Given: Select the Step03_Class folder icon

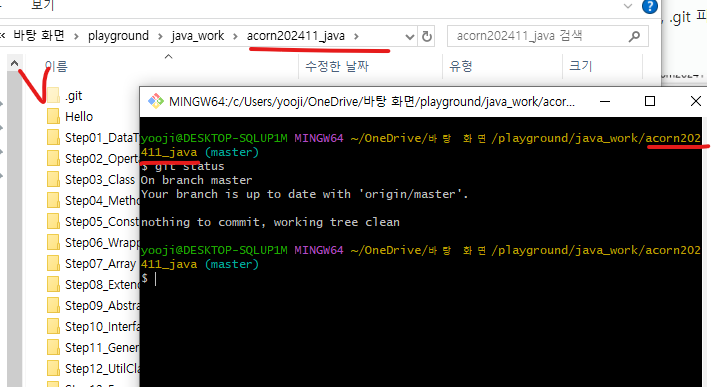Looking at the screenshot, I should click(x=54, y=179).
